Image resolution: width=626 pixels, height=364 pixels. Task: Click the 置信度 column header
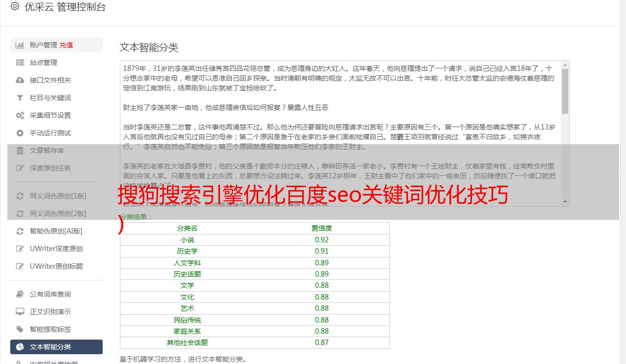click(322, 228)
